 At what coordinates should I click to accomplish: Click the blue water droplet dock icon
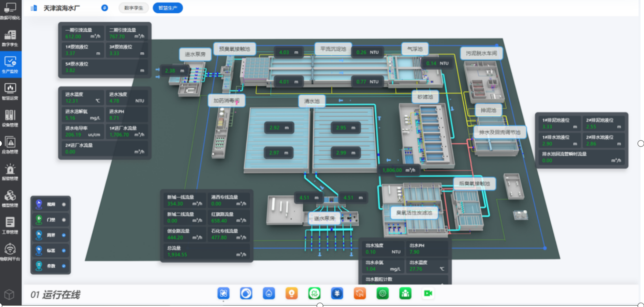coord(269,294)
